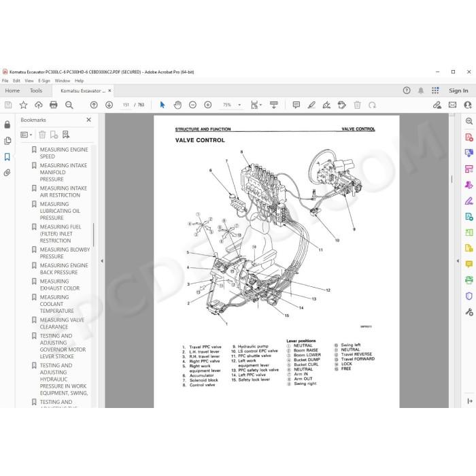Click the delete trash icon in toolbar
The height and width of the screenshot is (476, 476).
coord(357,105)
